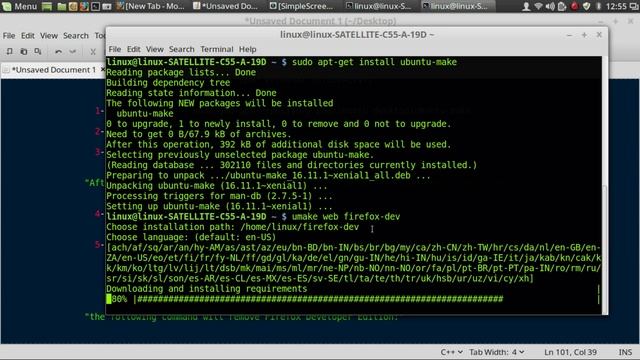
Task: Open the terminal File menu
Action: click(115, 49)
